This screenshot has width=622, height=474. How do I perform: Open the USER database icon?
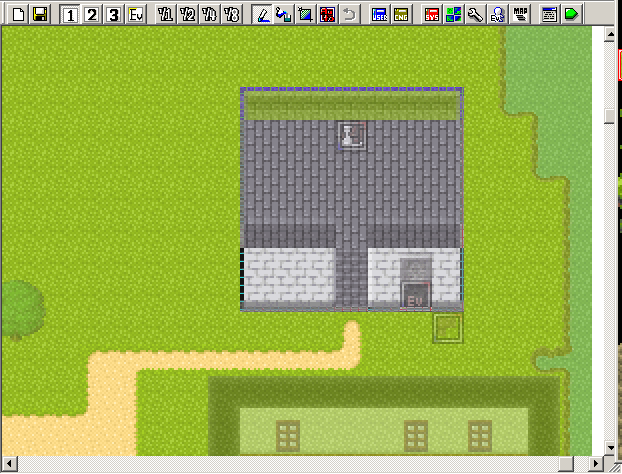click(379, 14)
